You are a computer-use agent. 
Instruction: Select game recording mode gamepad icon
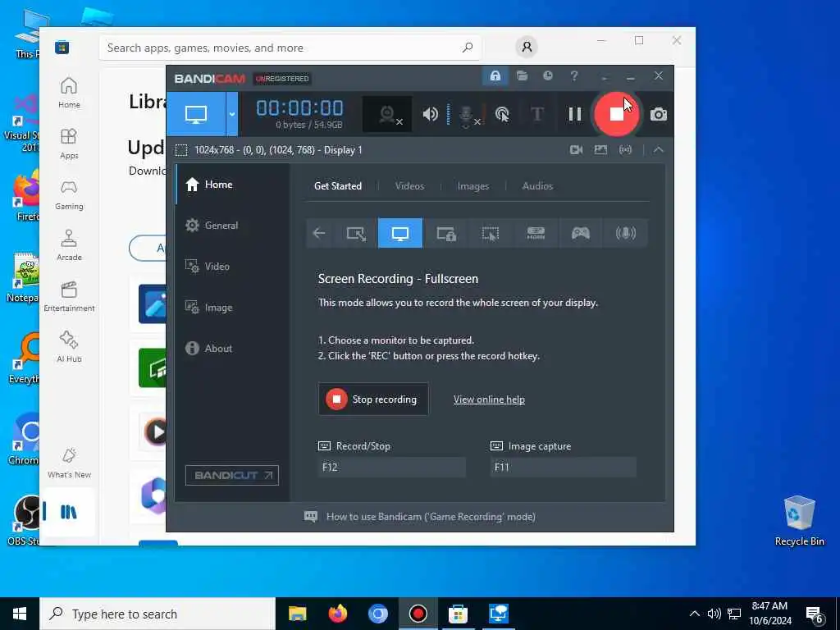581,233
